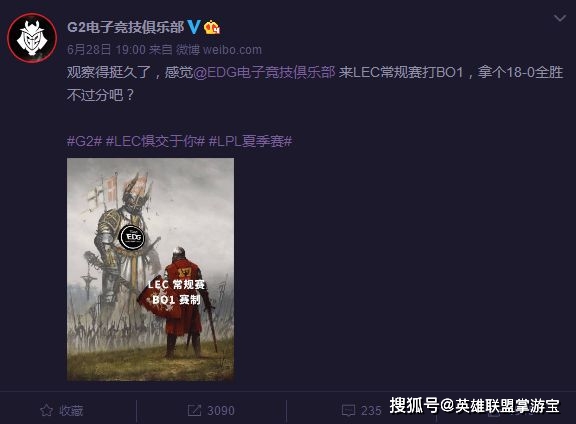Open the #LEC惧交于你# hashtag
Viewport: 576px width, 424px height.
click(x=155, y=141)
